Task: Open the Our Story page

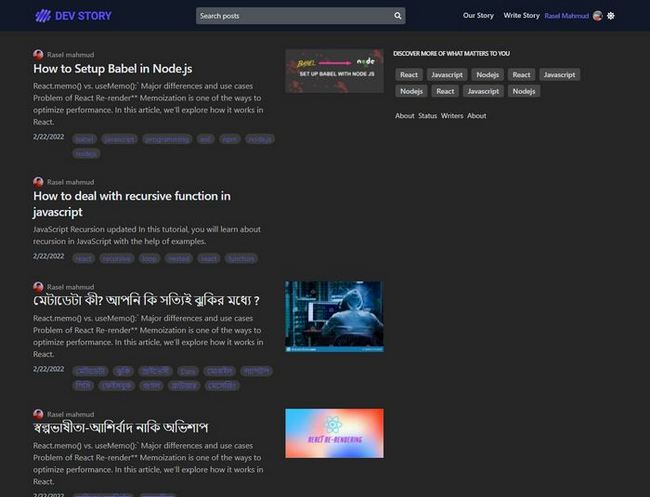Action: [478, 15]
